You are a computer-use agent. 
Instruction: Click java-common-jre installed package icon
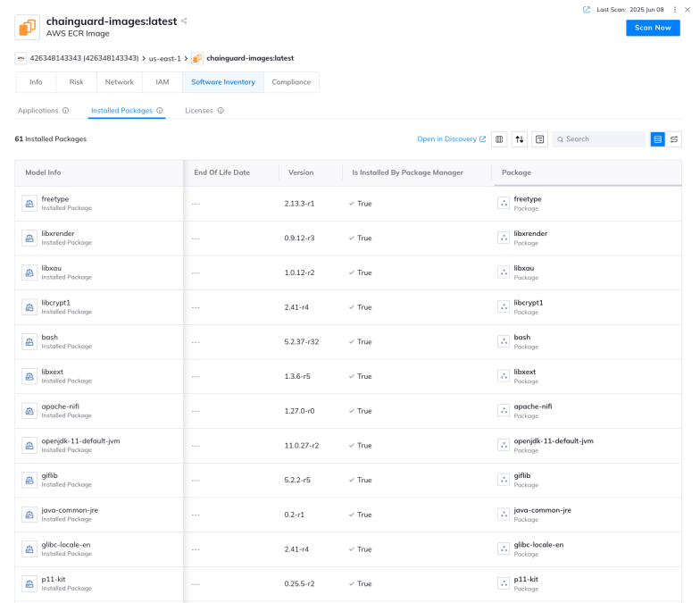(29, 515)
